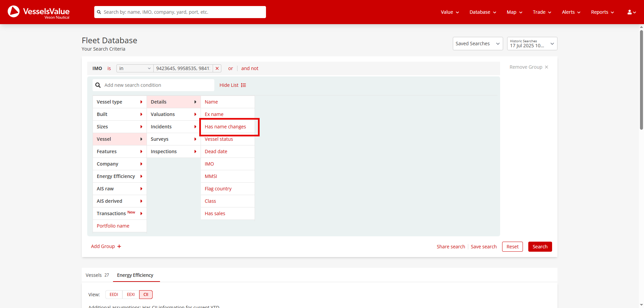This screenshot has height=308, width=644.
Task: Click the Add Group plus icon
Action: [119, 246]
